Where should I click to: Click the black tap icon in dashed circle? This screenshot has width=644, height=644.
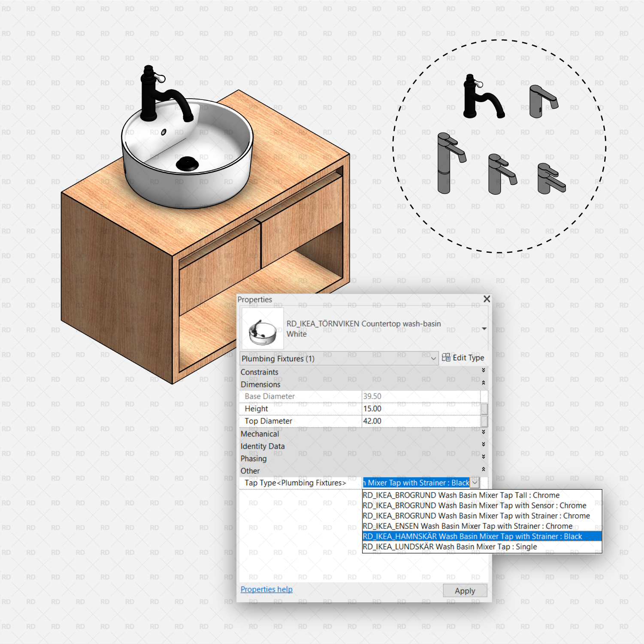(483, 98)
